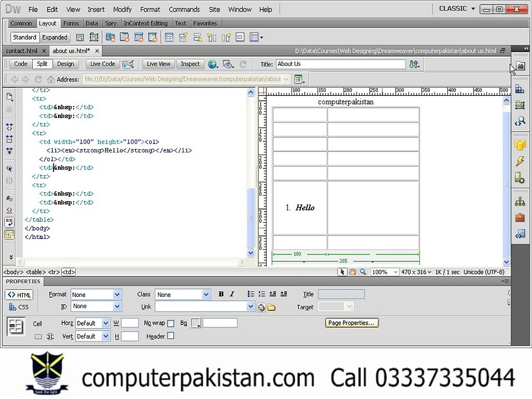Screen dimensions: 532x399
Task: Open Horz alignment dropdown
Action: 106,323
